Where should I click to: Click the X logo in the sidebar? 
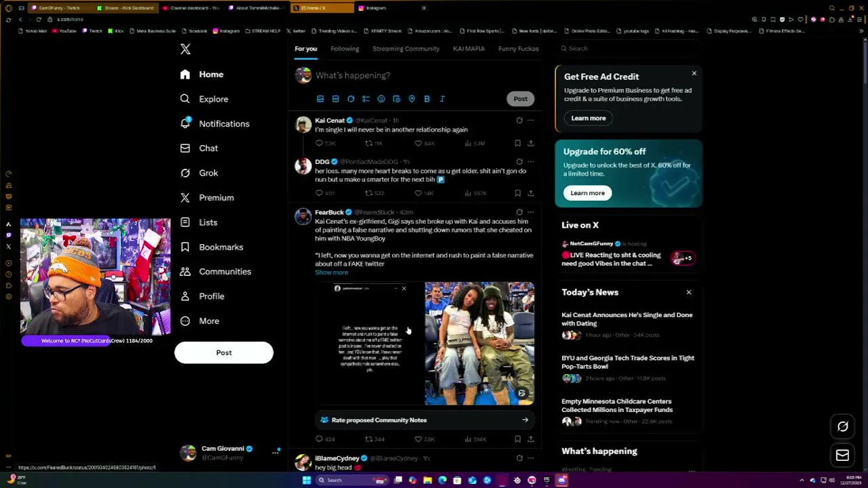click(185, 49)
